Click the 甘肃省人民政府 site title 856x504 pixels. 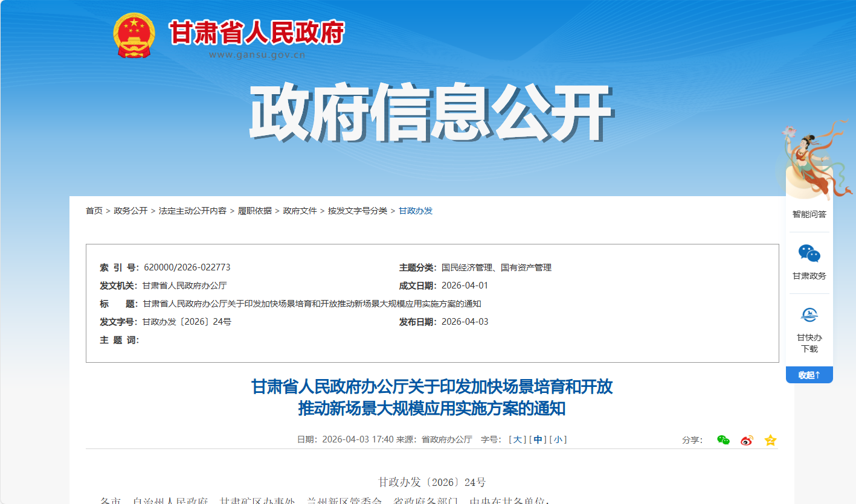point(256,33)
